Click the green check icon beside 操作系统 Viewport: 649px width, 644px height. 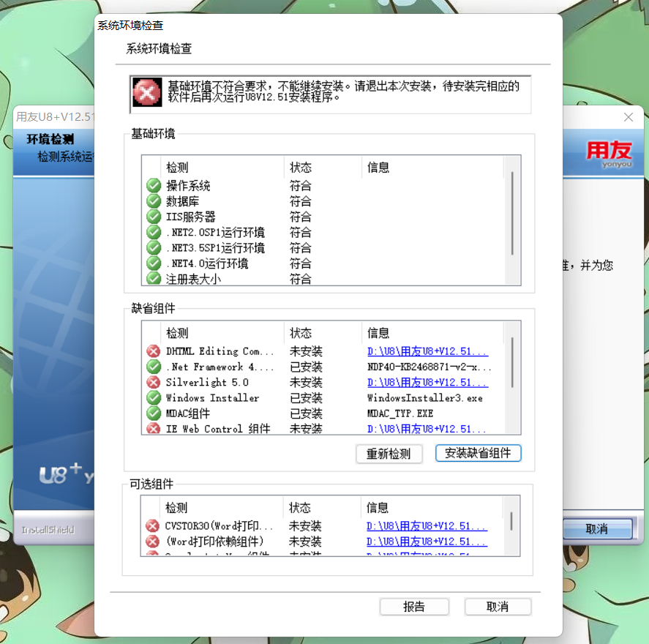(x=154, y=185)
